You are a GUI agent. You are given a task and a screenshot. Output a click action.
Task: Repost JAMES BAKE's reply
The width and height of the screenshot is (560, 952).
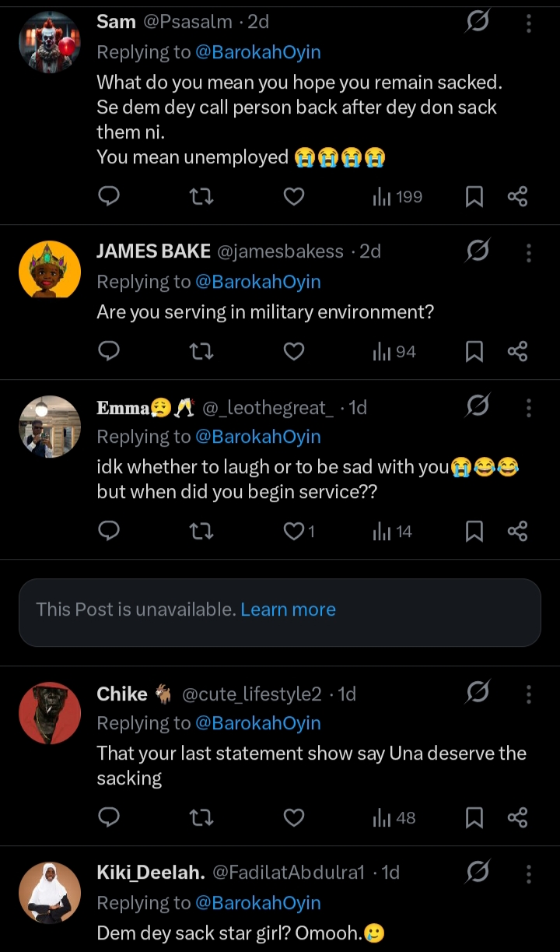(x=201, y=352)
